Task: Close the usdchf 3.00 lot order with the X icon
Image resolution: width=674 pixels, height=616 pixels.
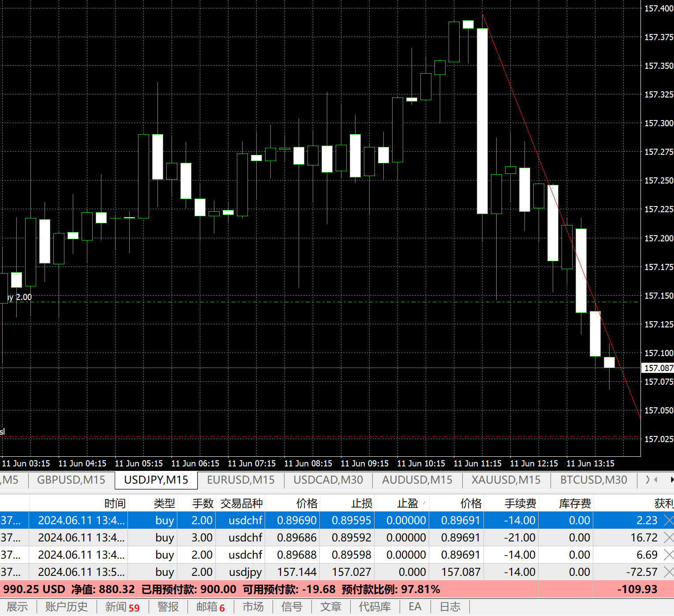Action: pos(669,537)
